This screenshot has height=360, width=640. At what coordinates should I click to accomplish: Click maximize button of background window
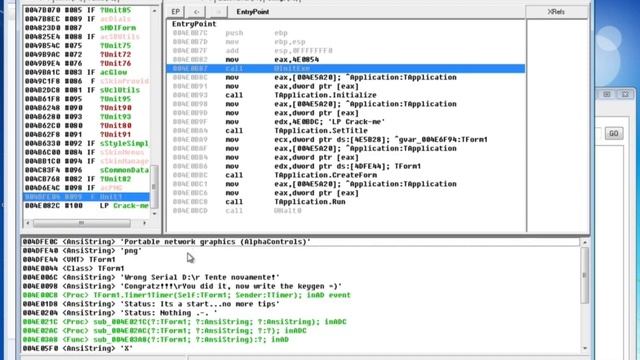(607, 94)
